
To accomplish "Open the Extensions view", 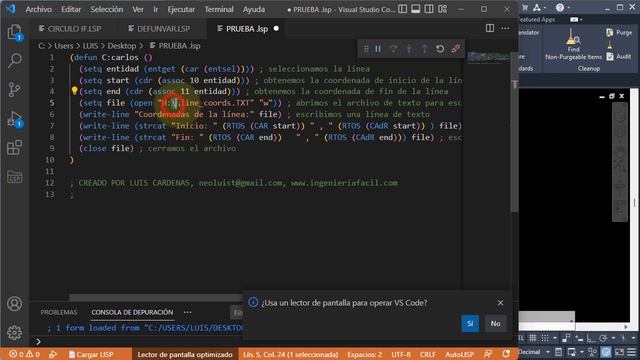I will [x=14, y=148].
